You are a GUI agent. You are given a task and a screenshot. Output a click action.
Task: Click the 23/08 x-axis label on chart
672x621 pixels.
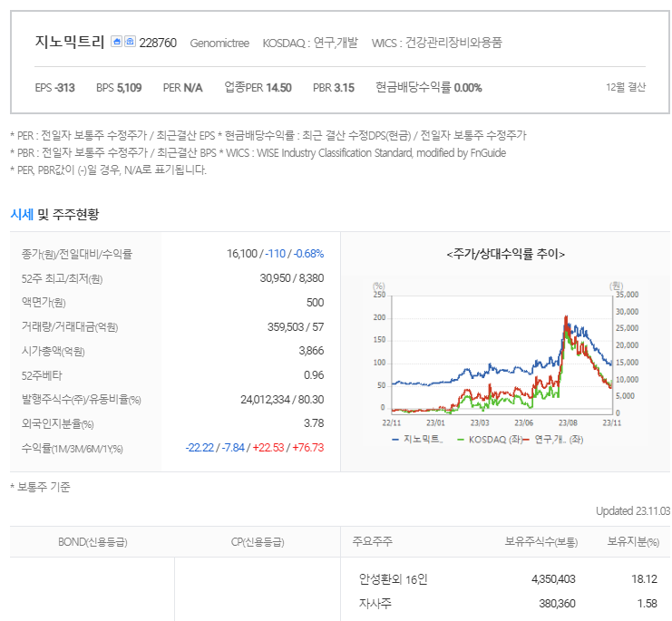coord(568,423)
